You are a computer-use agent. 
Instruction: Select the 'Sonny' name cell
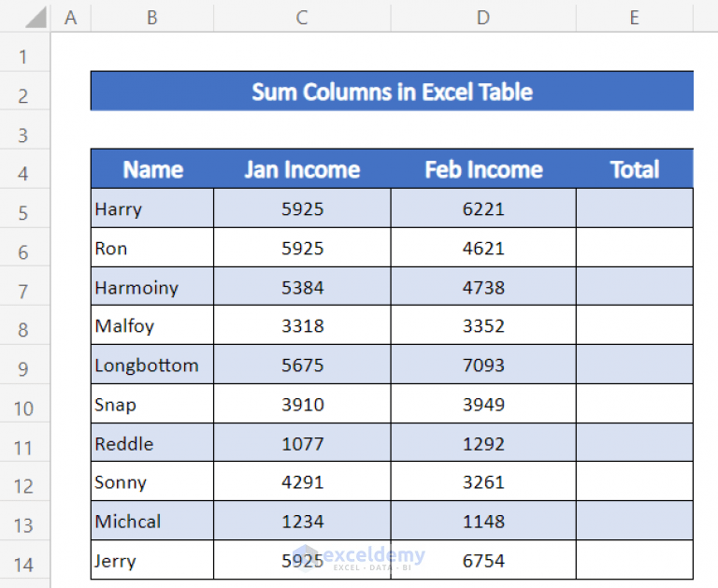pos(152,481)
